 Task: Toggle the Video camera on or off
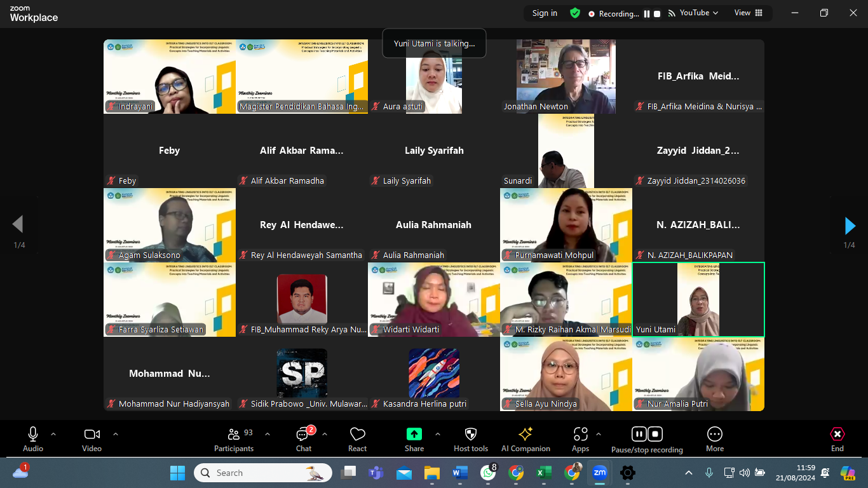92,439
